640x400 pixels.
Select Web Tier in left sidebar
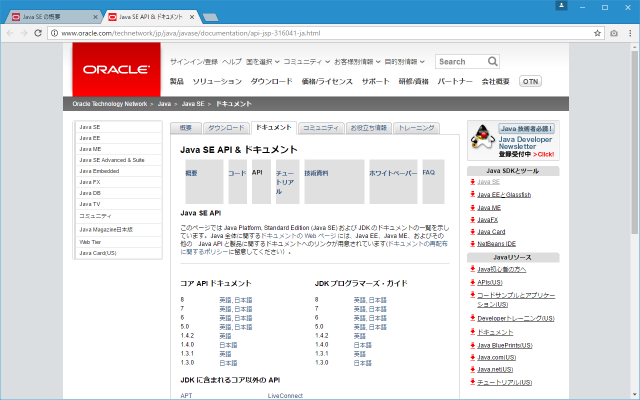[118, 242]
